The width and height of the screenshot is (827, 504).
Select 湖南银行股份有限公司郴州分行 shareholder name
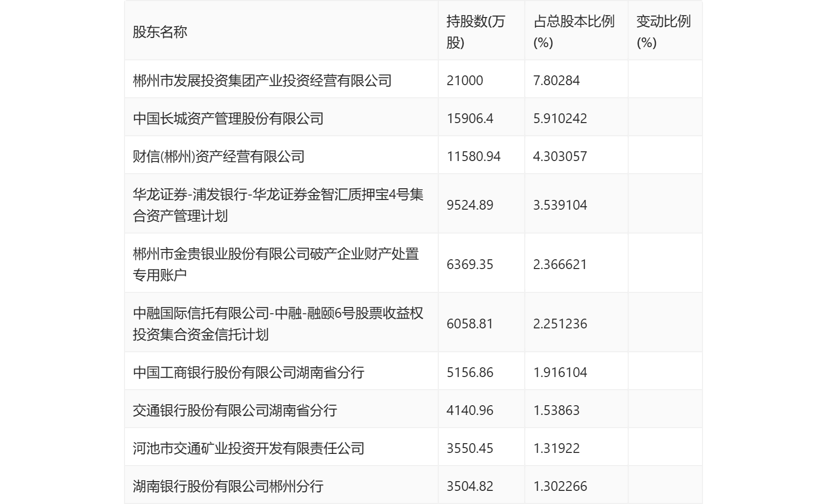228,486
